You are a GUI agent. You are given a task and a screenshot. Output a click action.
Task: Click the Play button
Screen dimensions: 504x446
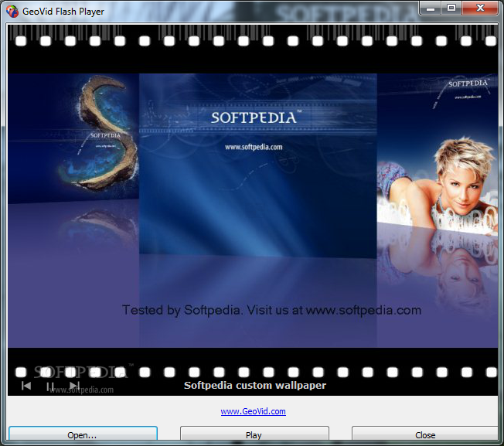(x=254, y=434)
